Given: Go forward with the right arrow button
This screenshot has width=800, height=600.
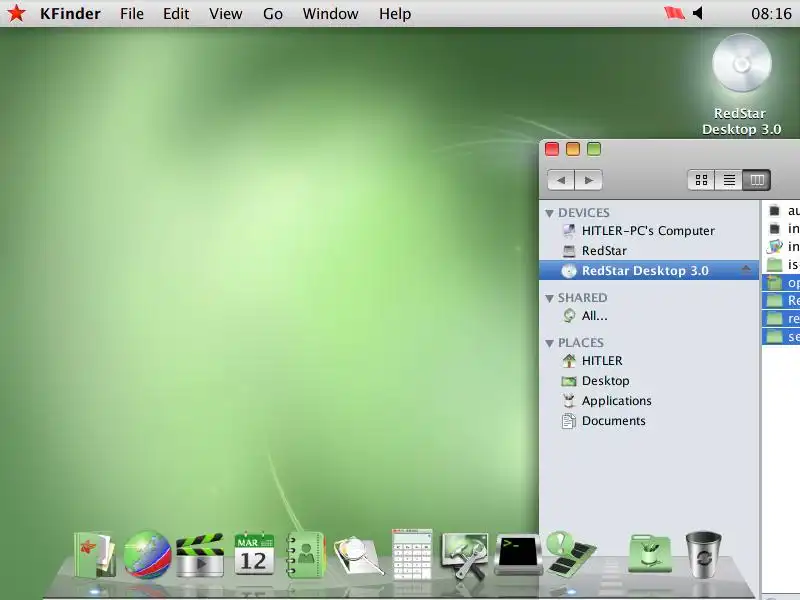Looking at the screenshot, I should click(589, 180).
